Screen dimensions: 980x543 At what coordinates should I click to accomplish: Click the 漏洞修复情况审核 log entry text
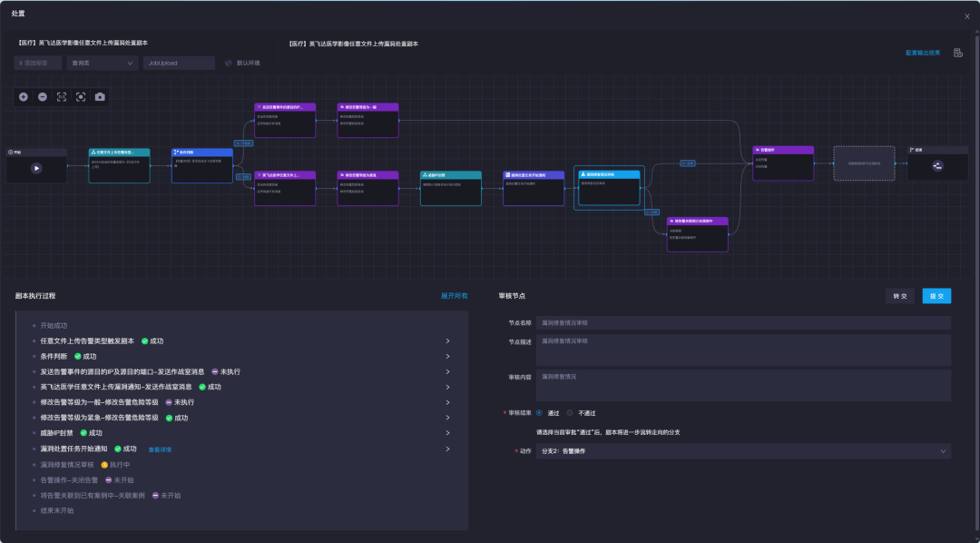[x=67, y=465]
